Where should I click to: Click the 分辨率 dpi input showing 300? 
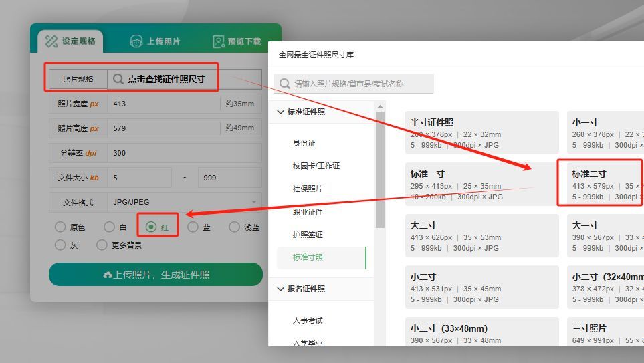pyautogui.click(x=185, y=153)
